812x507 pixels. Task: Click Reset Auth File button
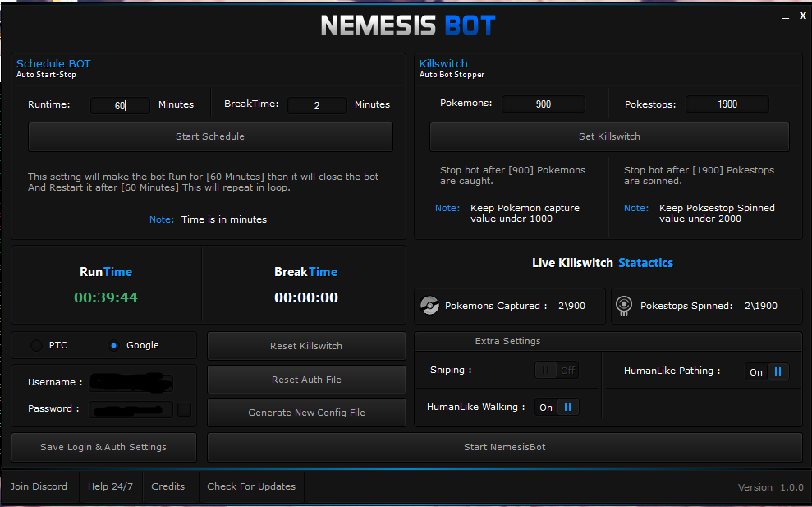pyautogui.click(x=306, y=380)
